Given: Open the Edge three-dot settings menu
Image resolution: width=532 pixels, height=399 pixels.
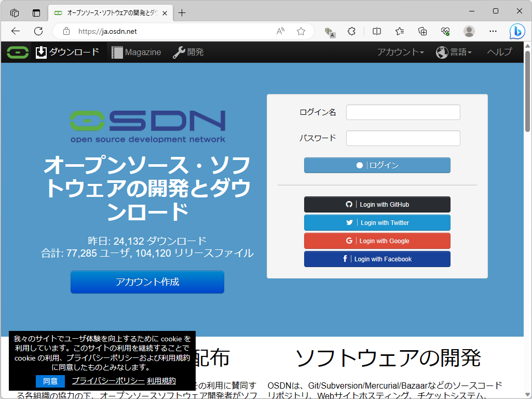Looking at the screenshot, I should 492,31.
